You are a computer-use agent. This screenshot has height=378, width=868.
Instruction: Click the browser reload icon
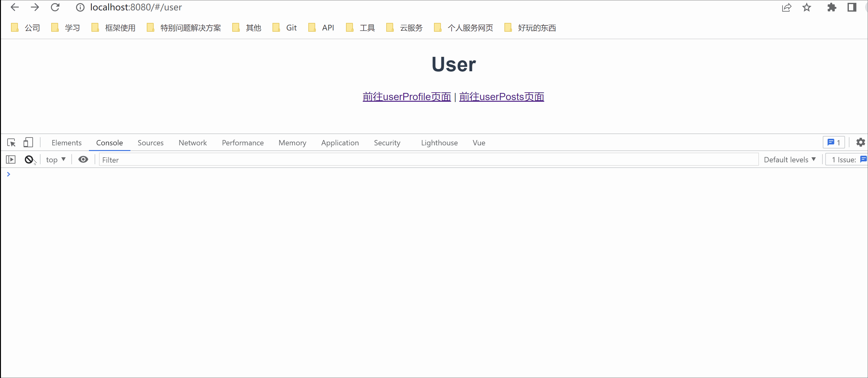click(55, 8)
